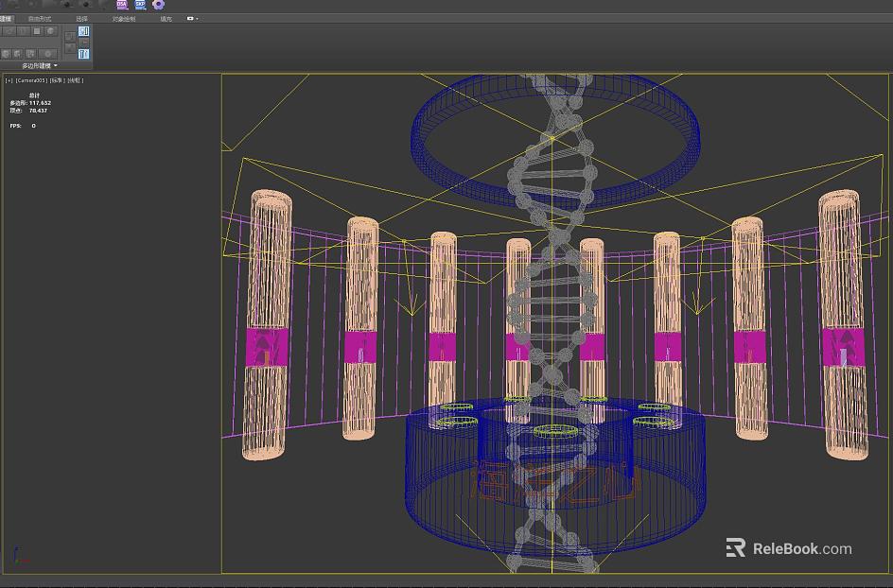The width and height of the screenshot is (893, 588).
Task: Switch to the 自由形式 ribbon tab
Action: coord(40,19)
